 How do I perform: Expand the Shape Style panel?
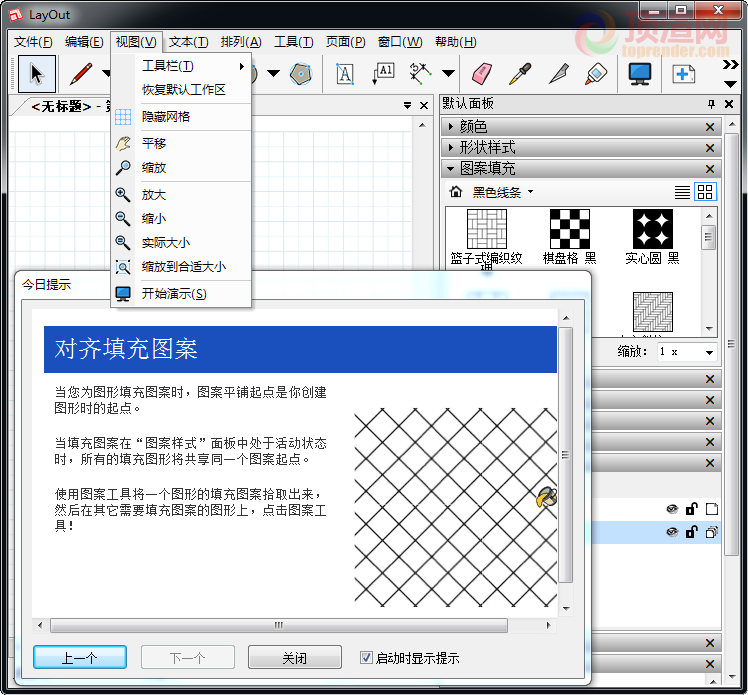pos(451,148)
